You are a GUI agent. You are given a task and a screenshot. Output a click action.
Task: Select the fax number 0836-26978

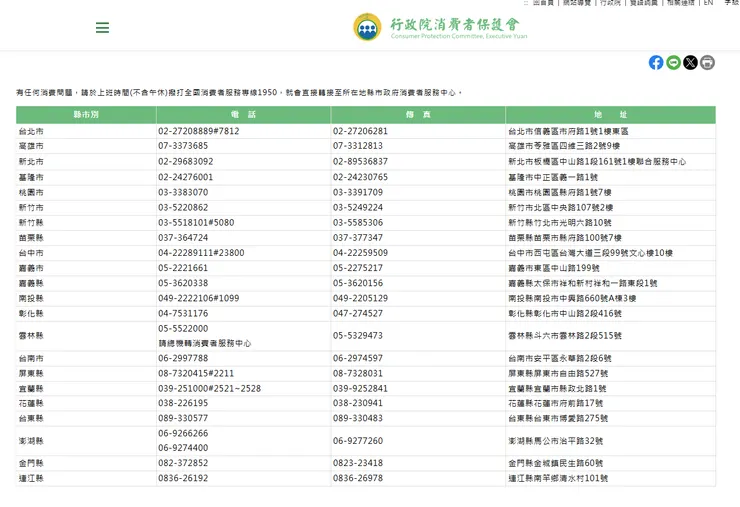click(x=358, y=478)
